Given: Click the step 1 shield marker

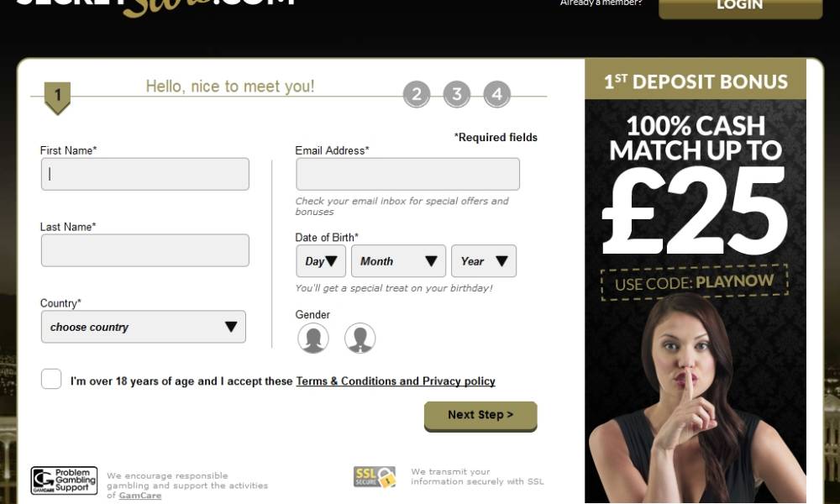Looking at the screenshot, I should click(57, 98).
